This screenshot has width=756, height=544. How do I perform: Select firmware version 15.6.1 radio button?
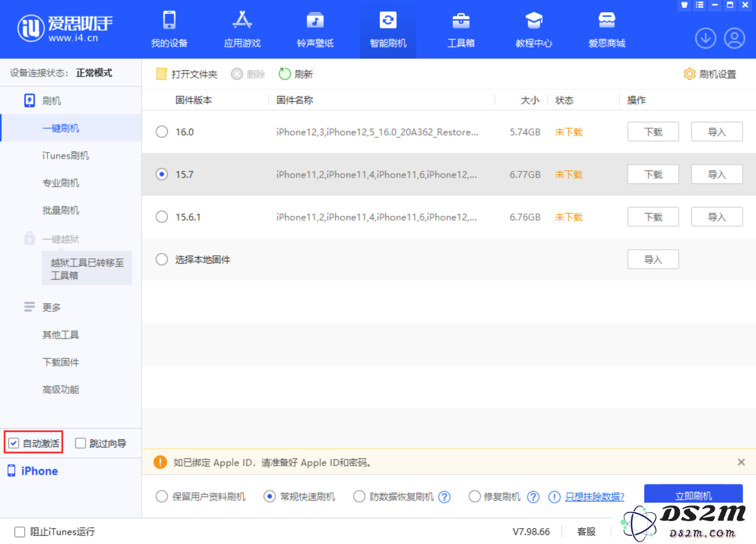point(162,217)
